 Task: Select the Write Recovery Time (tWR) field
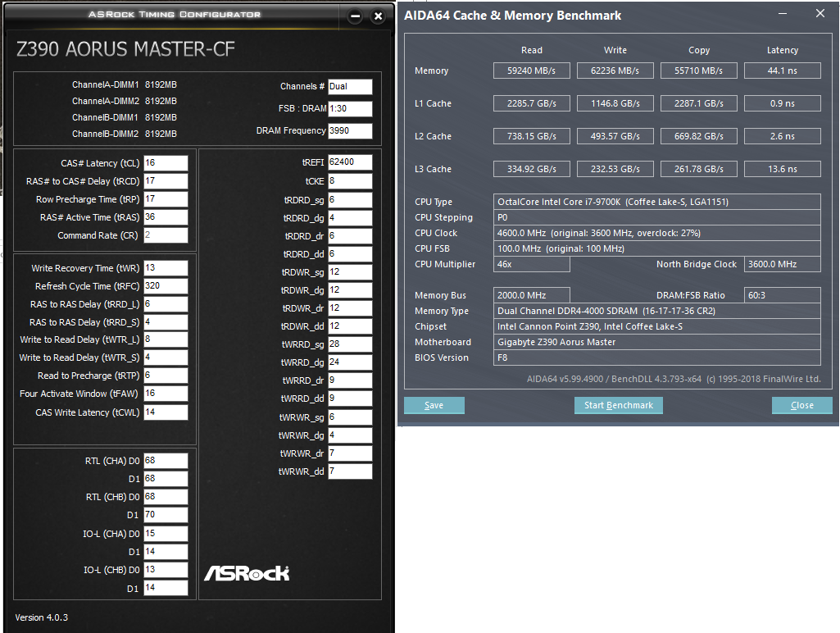click(166, 268)
